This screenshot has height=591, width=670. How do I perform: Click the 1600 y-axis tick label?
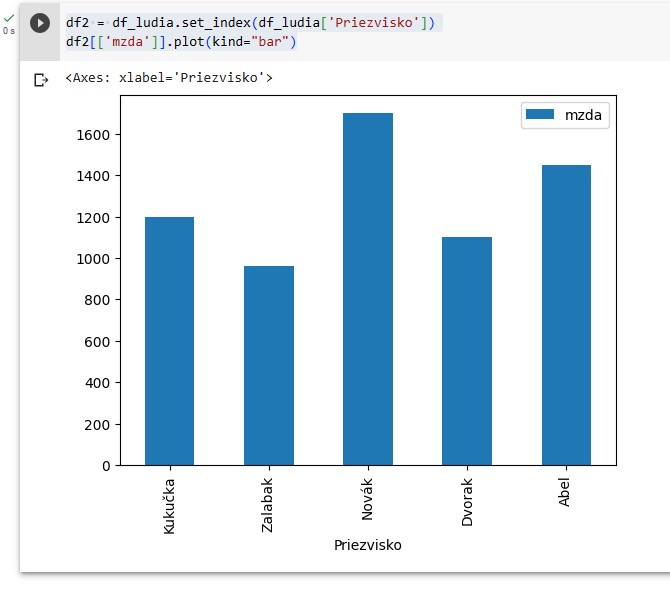pyautogui.click(x=96, y=135)
